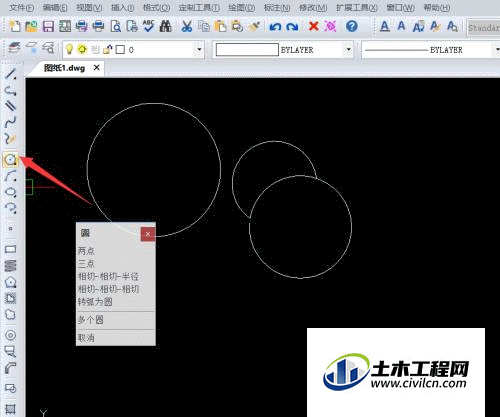Choose 两点 in the circle menu
This screenshot has width=500, height=417.
point(86,251)
